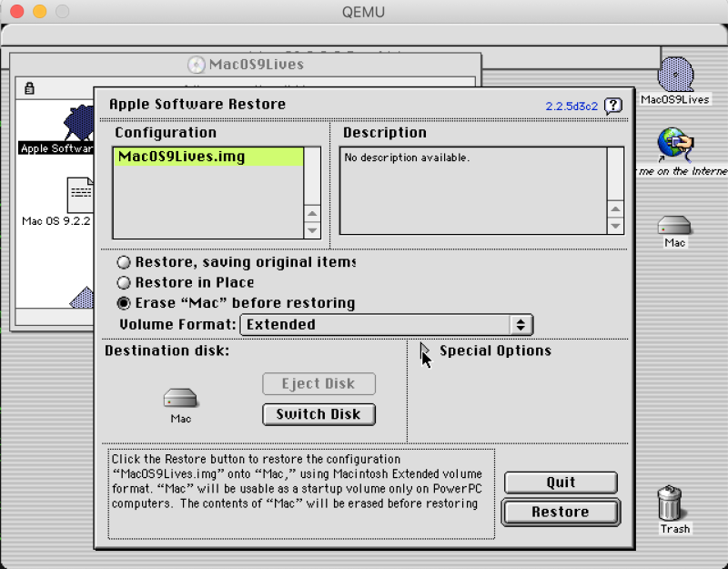
Task: Expand the Special Options disclosure triangle
Action: click(425, 351)
